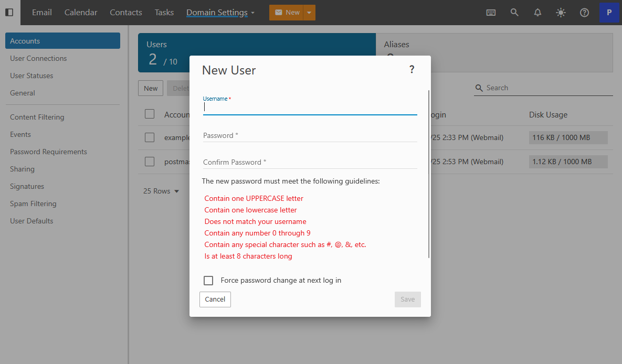Image resolution: width=622 pixels, height=364 pixels.
Task: Open the notifications bell
Action: [x=537, y=13]
